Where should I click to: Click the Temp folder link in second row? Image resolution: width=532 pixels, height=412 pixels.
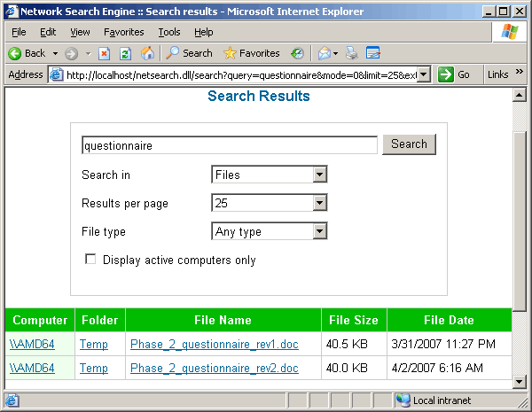point(93,368)
